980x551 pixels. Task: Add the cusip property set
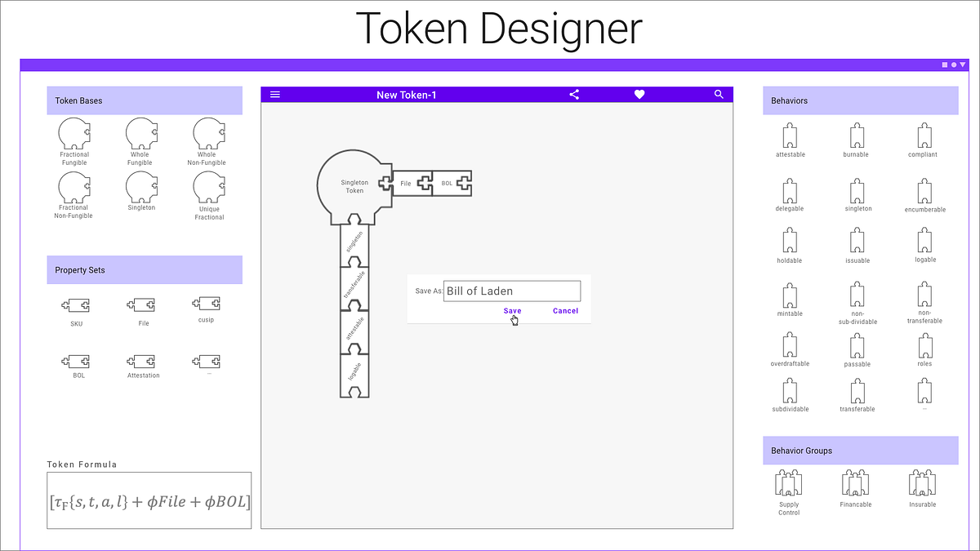point(207,302)
